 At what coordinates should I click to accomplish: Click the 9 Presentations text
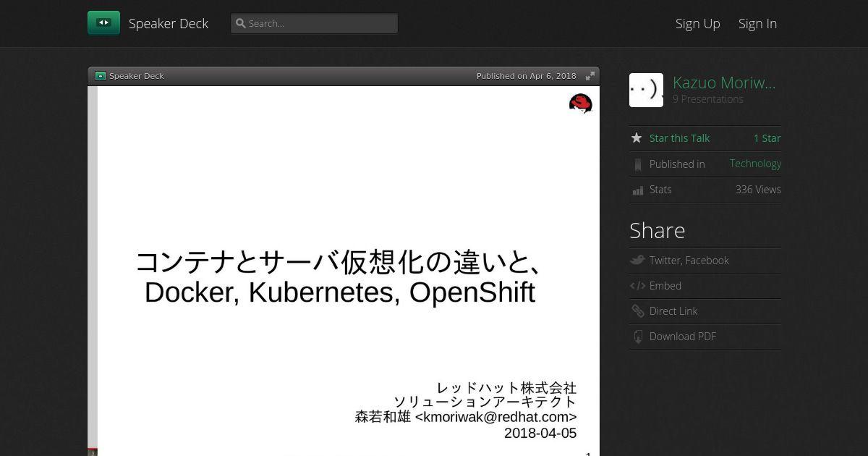point(708,99)
